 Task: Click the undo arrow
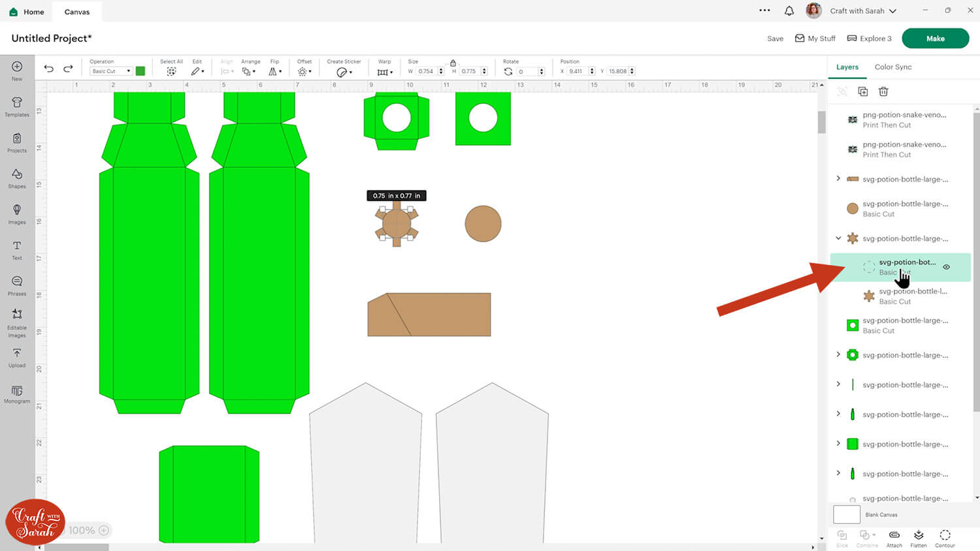[x=49, y=69]
